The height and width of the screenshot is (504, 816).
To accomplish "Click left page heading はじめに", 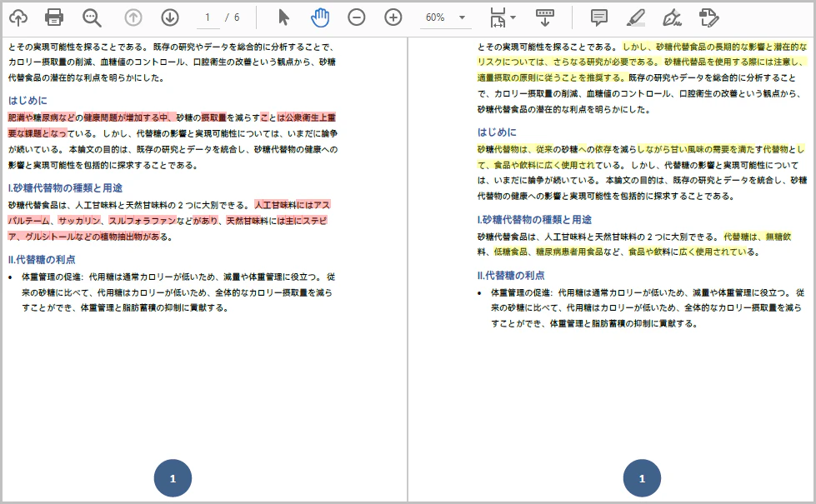I will 28,101.
